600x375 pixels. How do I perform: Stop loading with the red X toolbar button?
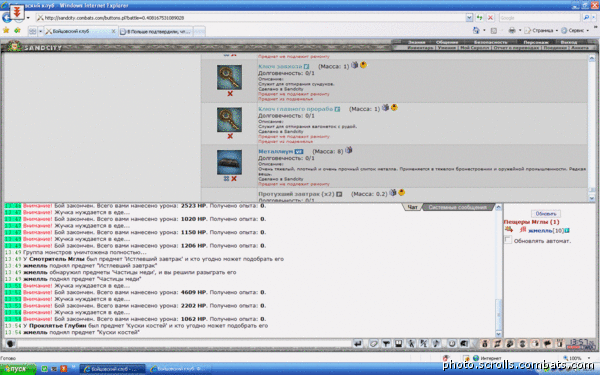pos(490,18)
